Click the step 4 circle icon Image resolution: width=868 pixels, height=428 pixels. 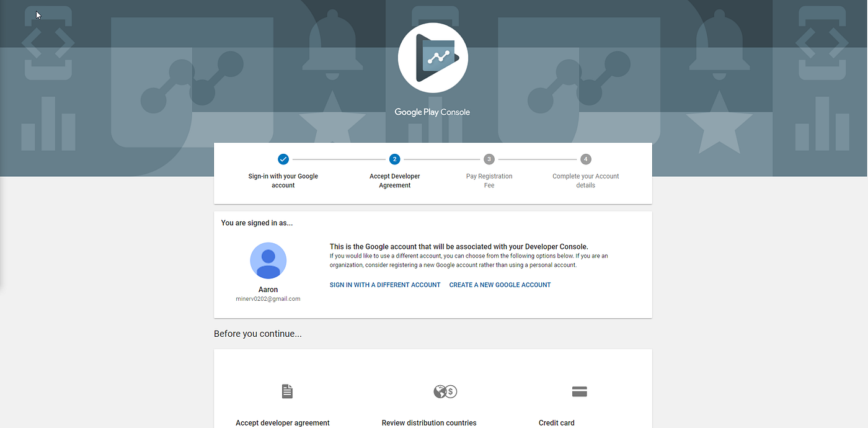tap(586, 159)
